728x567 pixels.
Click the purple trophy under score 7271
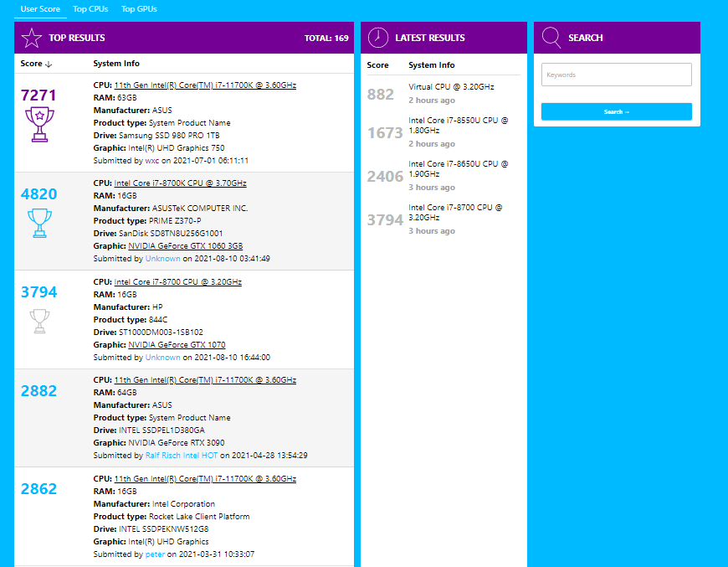click(39, 125)
